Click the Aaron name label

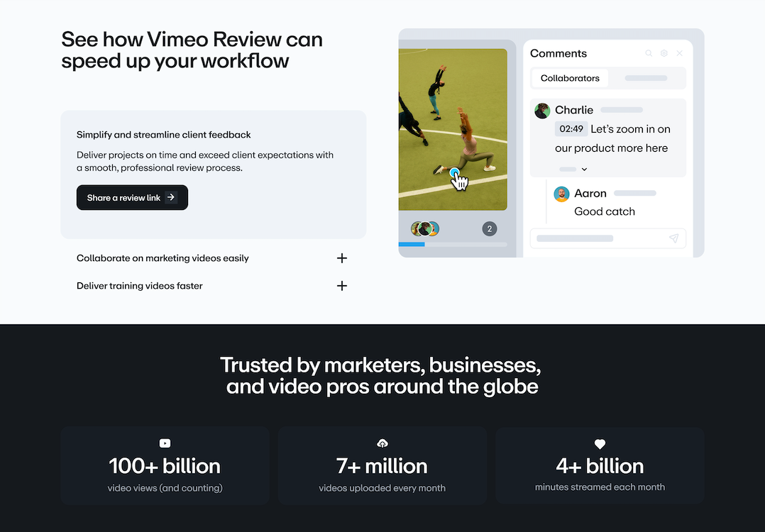point(590,194)
